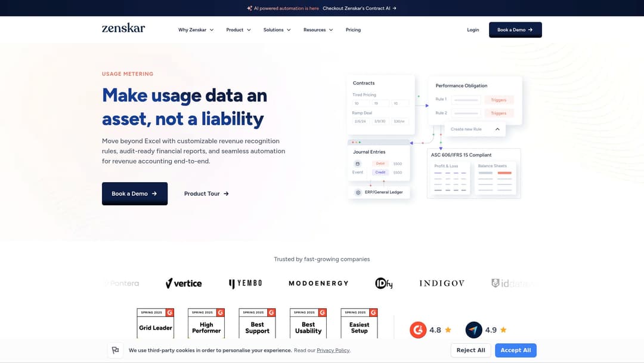Open the Why Zenskar menu
644x363 pixels.
(196, 30)
